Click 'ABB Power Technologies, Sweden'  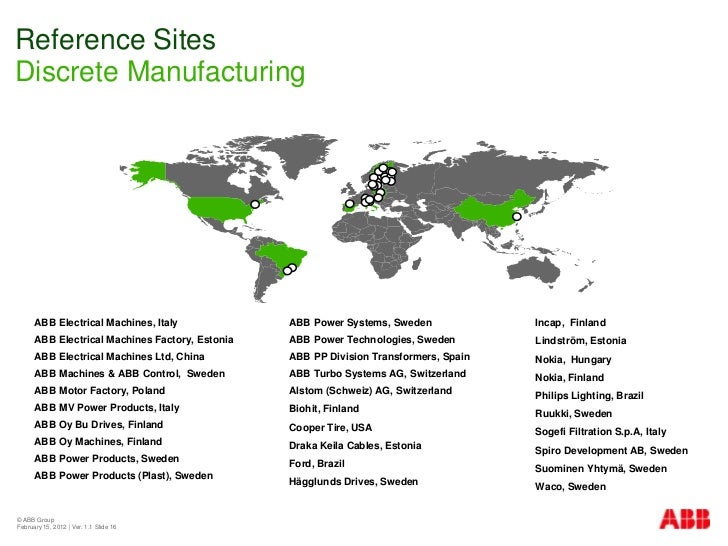coord(372,340)
